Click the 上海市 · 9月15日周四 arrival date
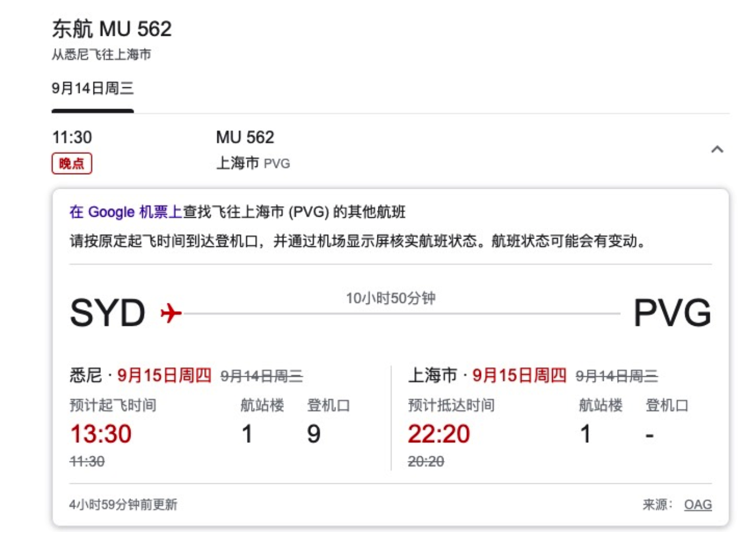Viewport: 756px width, 542px height. point(487,375)
